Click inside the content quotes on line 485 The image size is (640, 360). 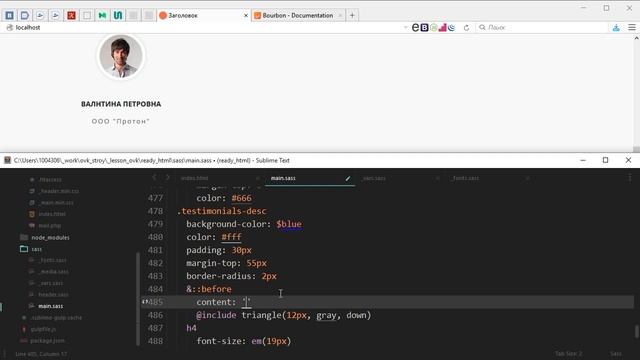tap(247, 302)
